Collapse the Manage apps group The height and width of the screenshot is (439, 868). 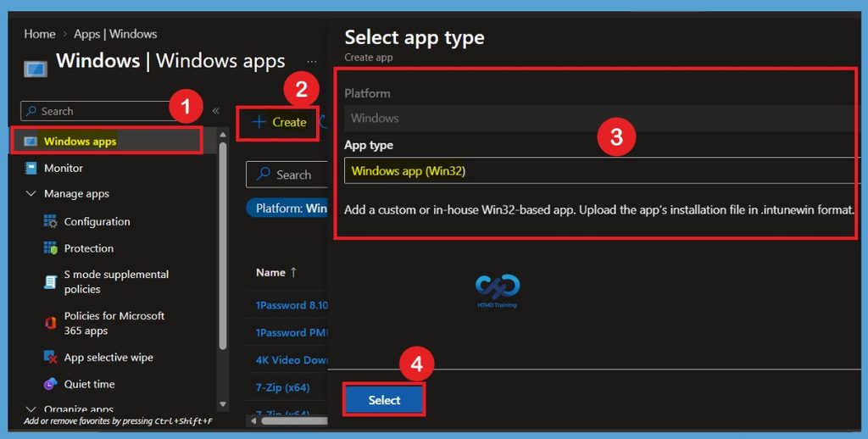tap(31, 194)
